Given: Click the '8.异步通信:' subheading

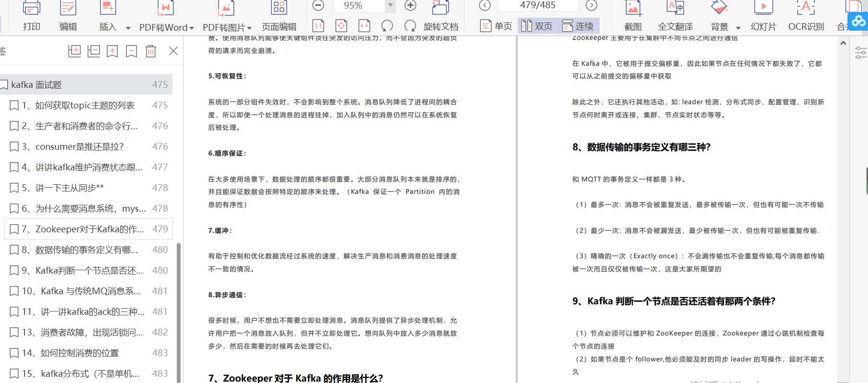Looking at the screenshot, I should (x=227, y=295).
